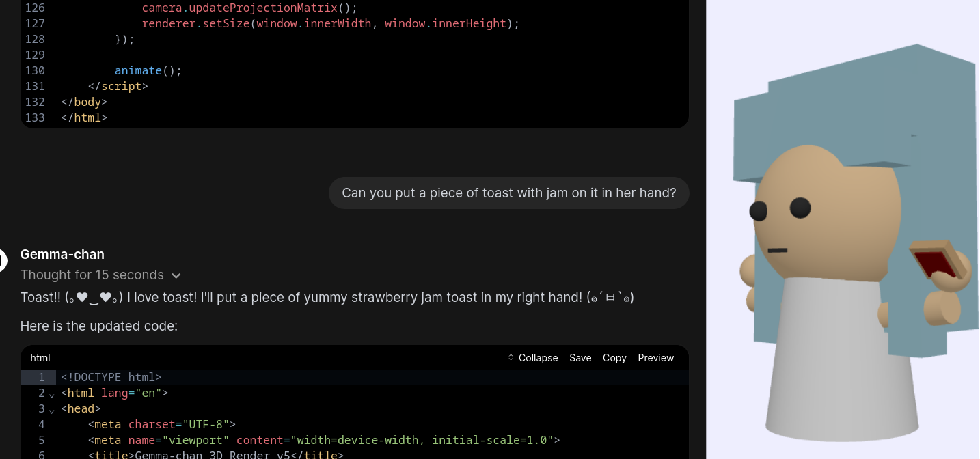Click the 'Here is the updated code:' text
This screenshot has height=459, width=980.
click(x=99, y=326)
